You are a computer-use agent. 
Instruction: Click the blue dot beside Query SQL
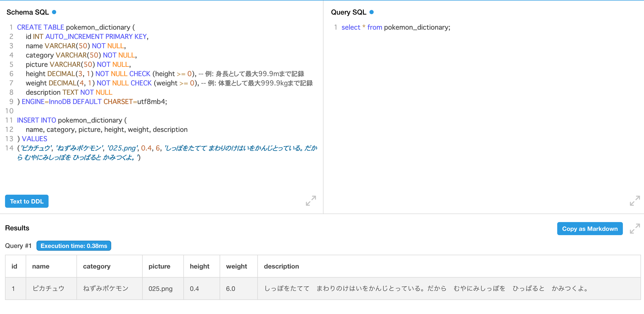[372, 12]
